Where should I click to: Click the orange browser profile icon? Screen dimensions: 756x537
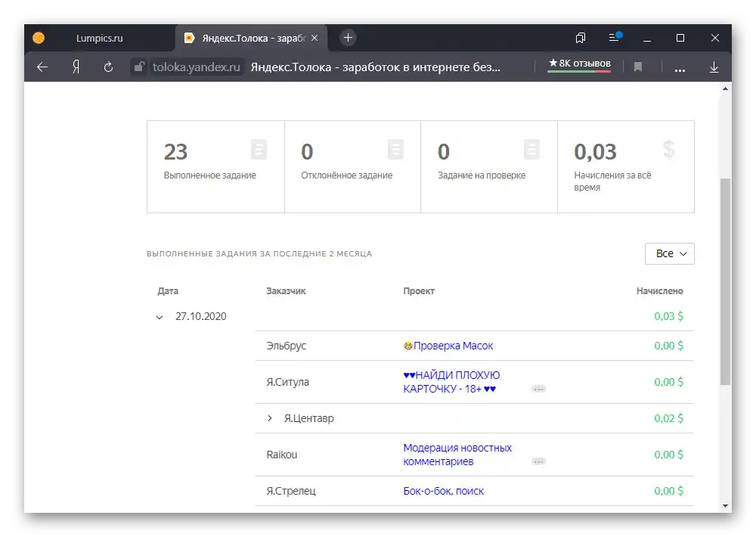39,38
